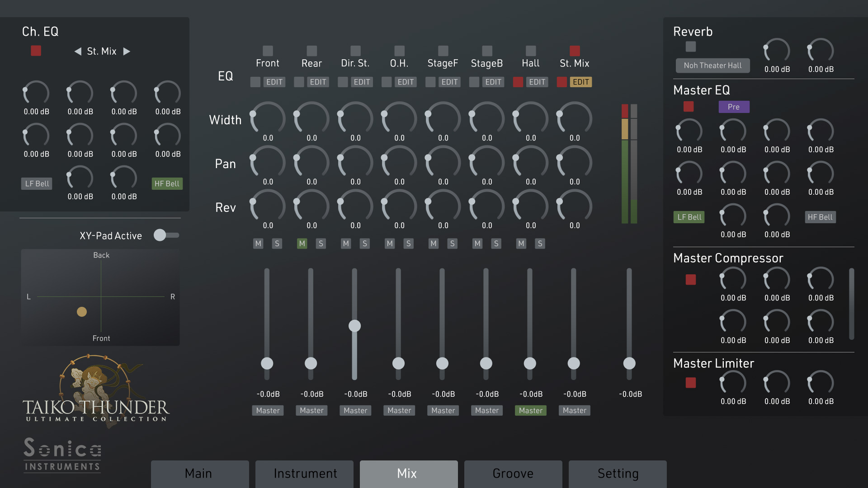
Task: Open Front channel output Master dropdown
Action: coord(268,410)
